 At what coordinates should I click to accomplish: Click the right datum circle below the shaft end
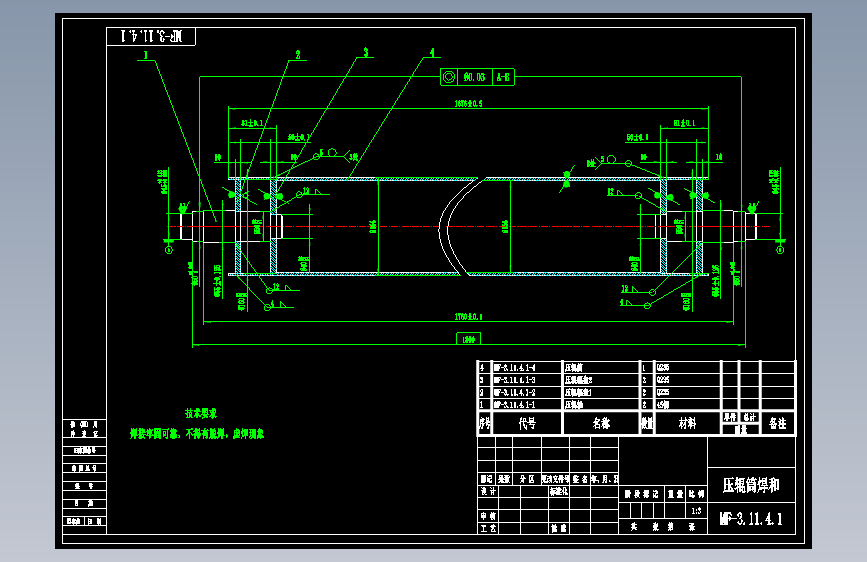tap(780, 250)
